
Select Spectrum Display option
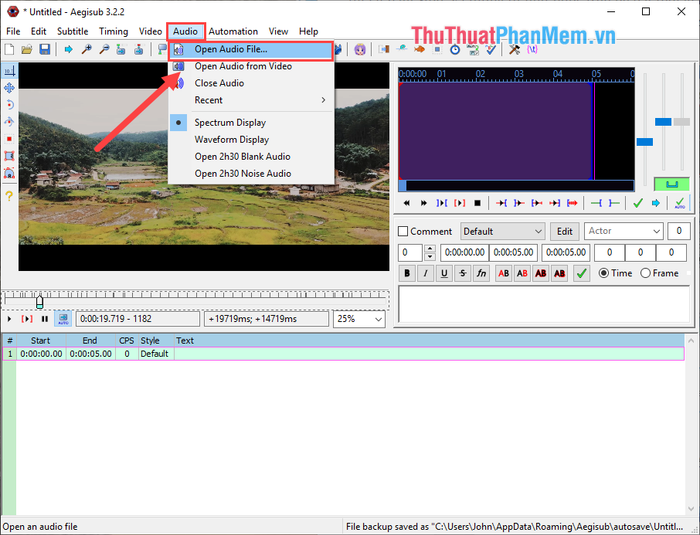pos(251,122)
